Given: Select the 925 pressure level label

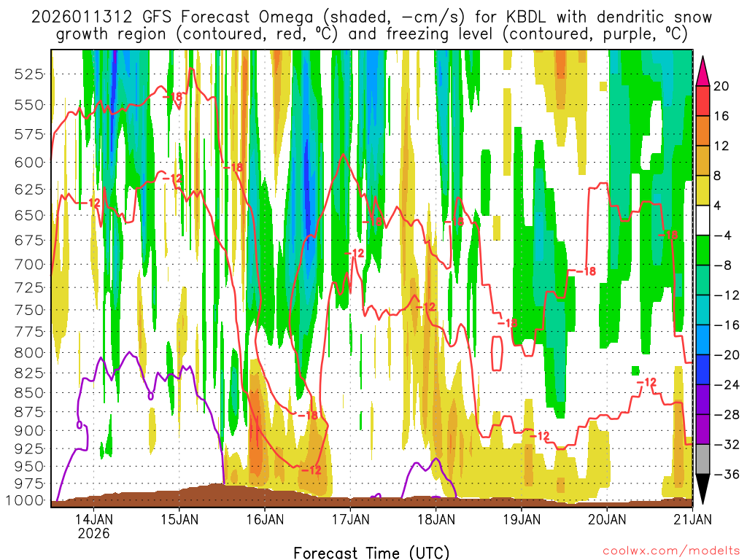Looking at the screenshot, I should [28, 448].
